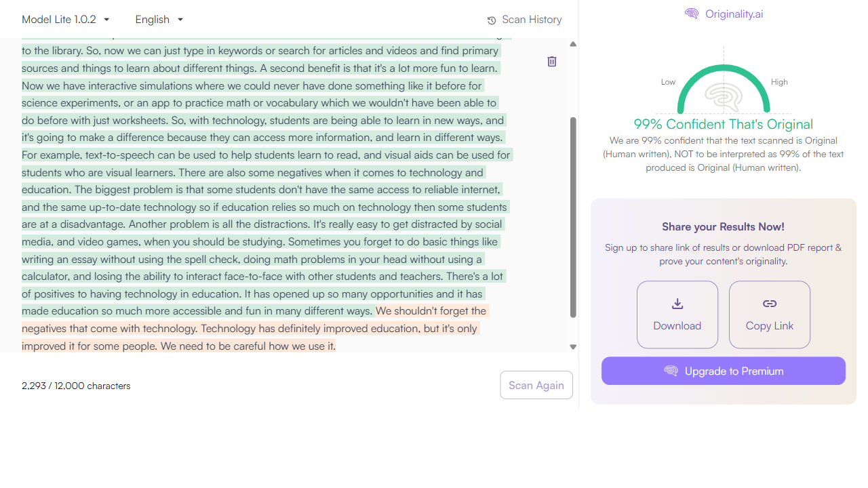The height and width of the screenshot is (488, 868).
Task: Open the English language dropdown
Action: pyautogui.click(x=159, y=20)
